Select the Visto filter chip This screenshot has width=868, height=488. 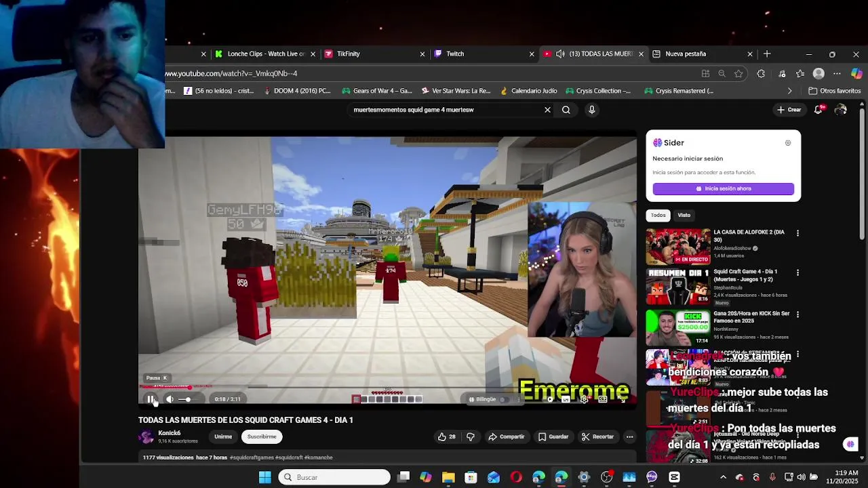click(x=684, y=216)
